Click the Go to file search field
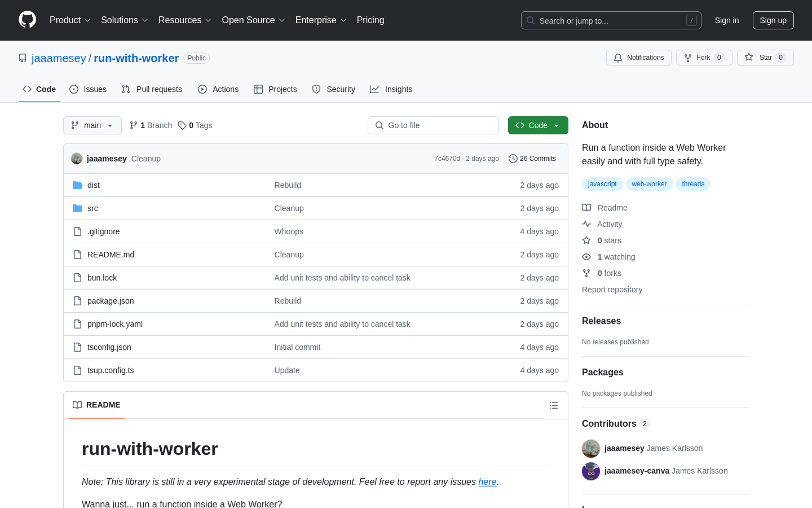Screen dimensions: 812x508 (x=433, y=125)
